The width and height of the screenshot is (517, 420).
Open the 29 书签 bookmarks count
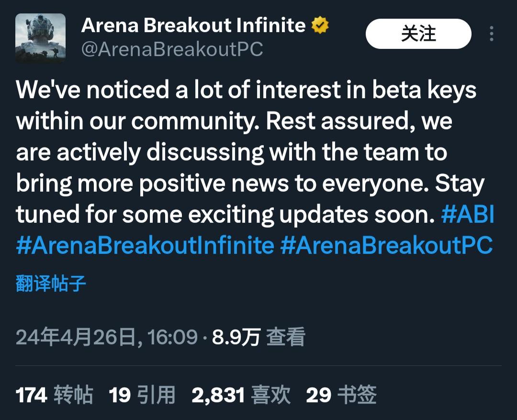[341, 395]
